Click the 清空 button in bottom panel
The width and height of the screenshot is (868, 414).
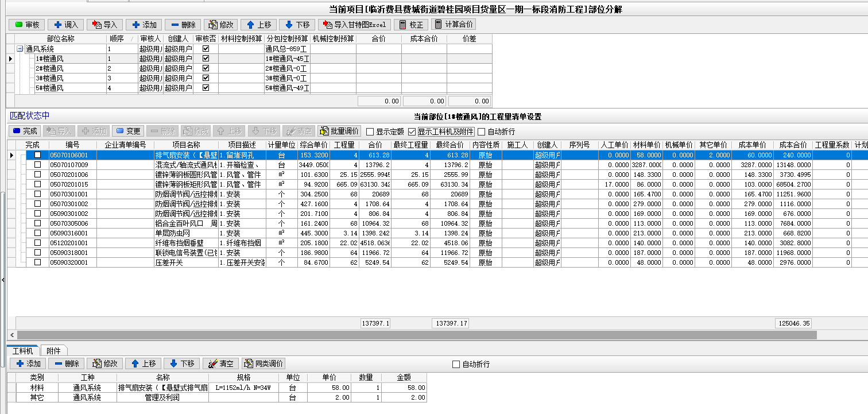pyautogui.click(x=220, y=363)
